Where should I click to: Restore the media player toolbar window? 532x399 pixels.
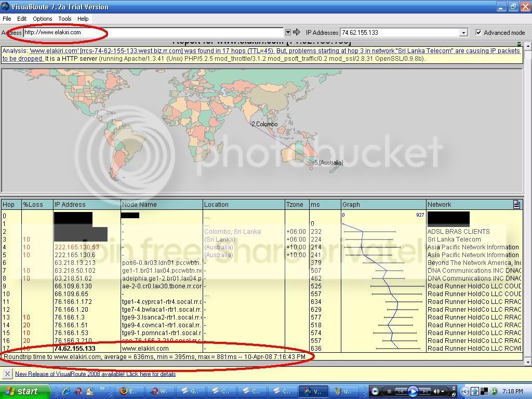pyautogui.click(x=454, y=395)
